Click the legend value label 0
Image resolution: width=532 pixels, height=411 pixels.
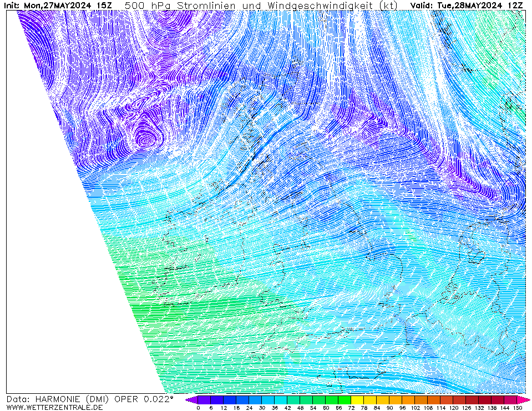(198, 408)
